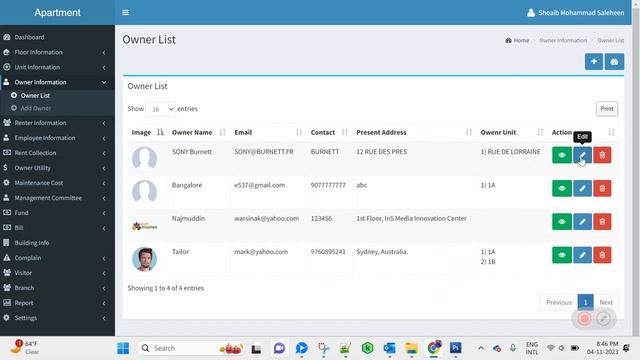Edit the Tailor owner row
This screenshot has width=640, height=360.
pyautogui.click(x=582, y=255)
